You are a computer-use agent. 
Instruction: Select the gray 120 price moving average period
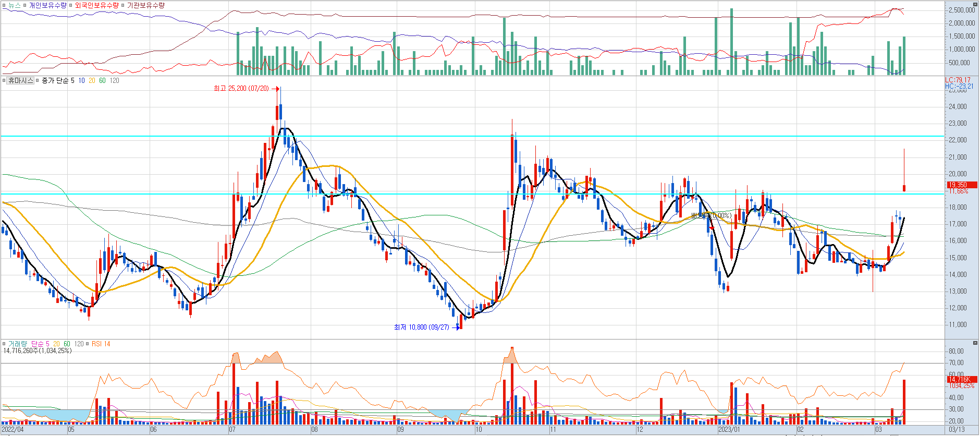coord(114,80)
